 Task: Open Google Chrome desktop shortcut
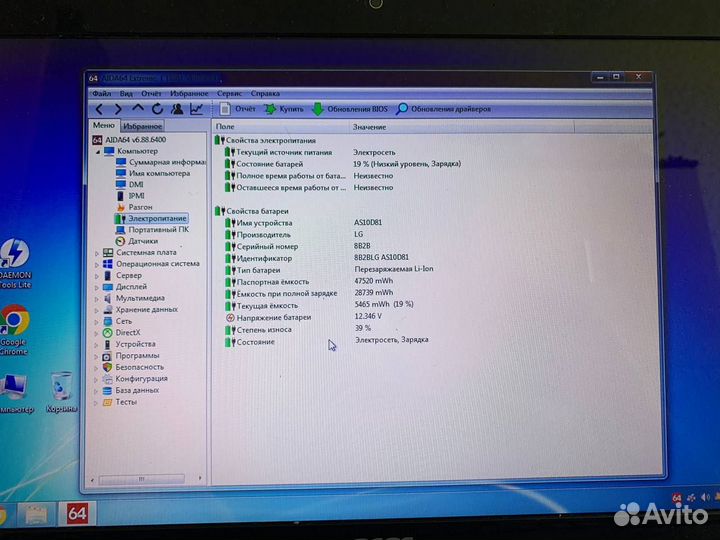tap(14, 330)
